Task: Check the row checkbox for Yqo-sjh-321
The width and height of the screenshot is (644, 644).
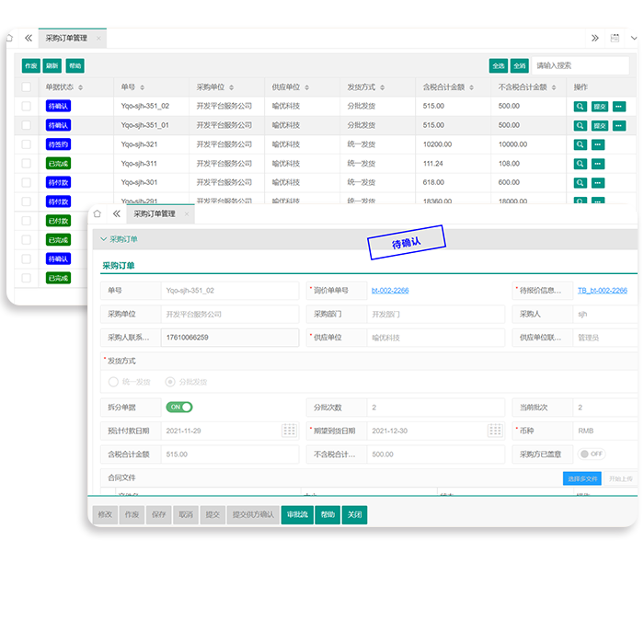Action: tap(27, 144)
